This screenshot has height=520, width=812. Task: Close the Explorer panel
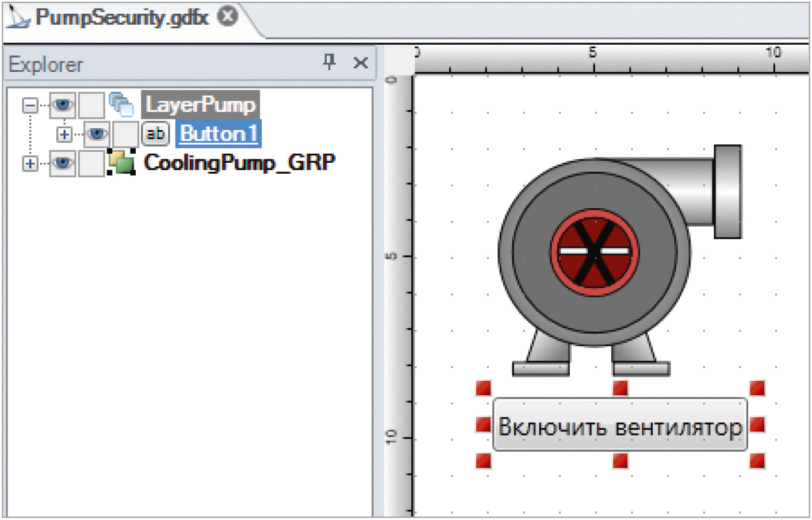pyautogui.click(x=361, y=62)
